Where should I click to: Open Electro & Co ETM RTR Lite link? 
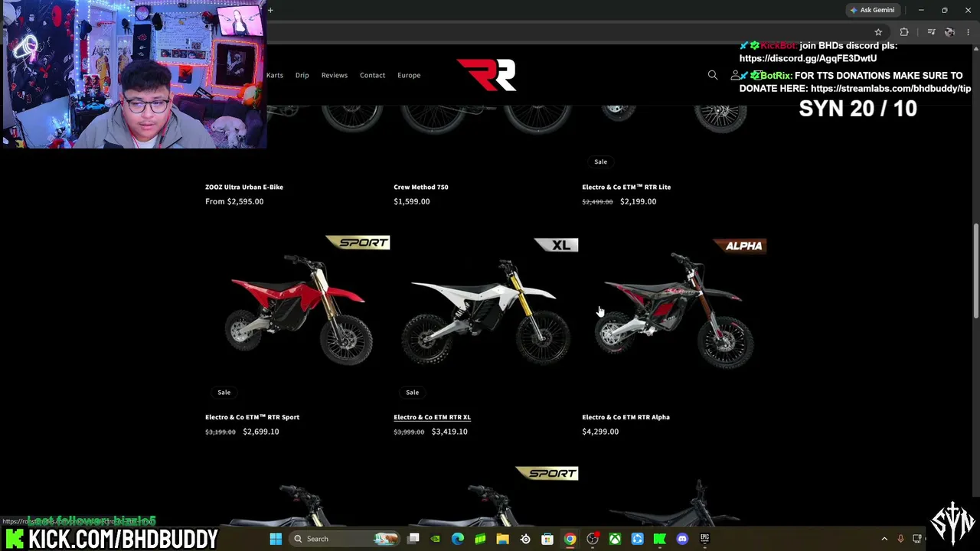click(x=626, y=187)
